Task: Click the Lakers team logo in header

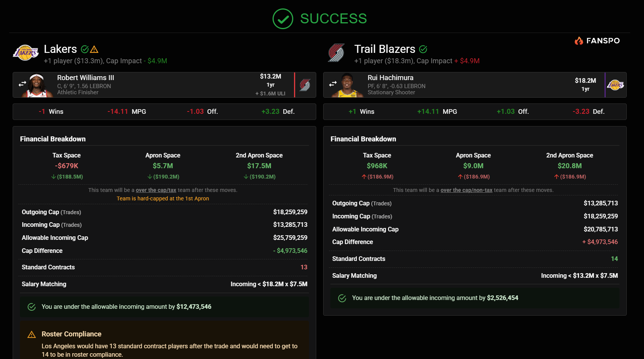Action: [x=26, y=53]
